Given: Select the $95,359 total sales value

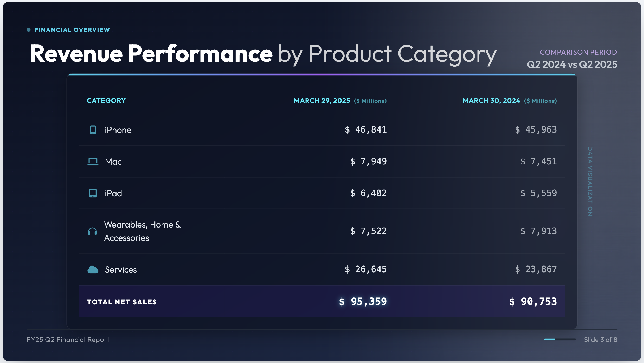Looking at the screenshot, I should [363, 302].
